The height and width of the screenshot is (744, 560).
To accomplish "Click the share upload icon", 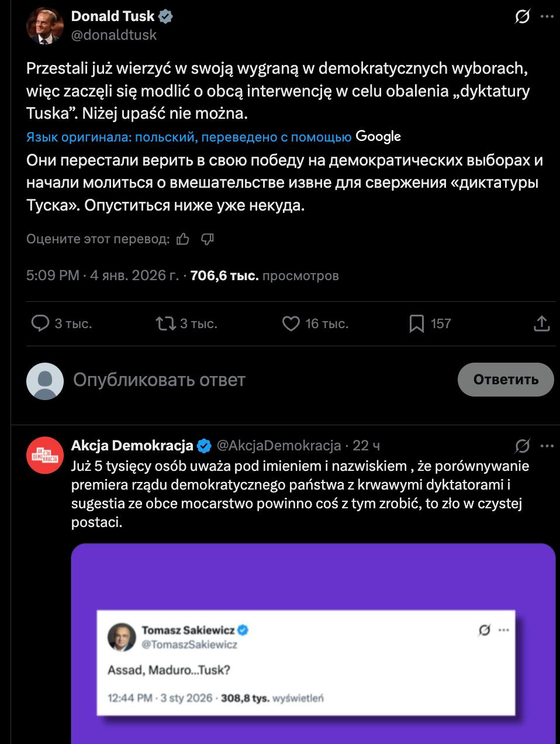I will tap(542, 323).
